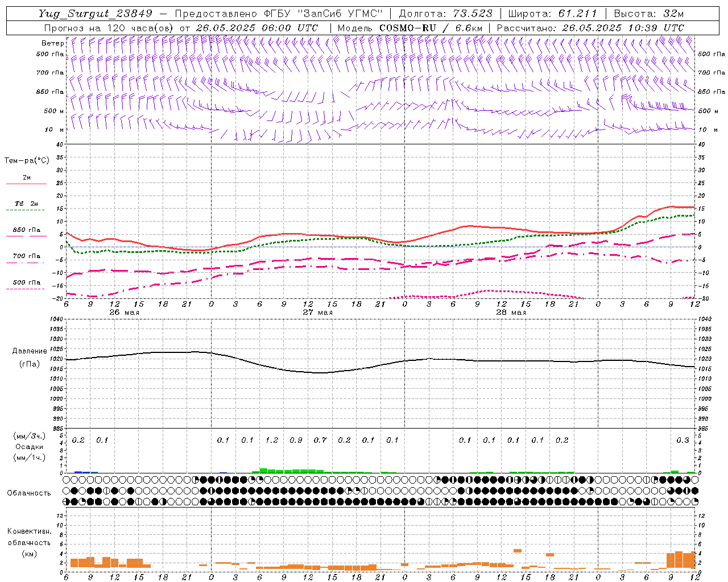Click the Конвективн. convective cloud label
Screen dimensions: 728x582
pyautogui.click(x=30, y=531)
